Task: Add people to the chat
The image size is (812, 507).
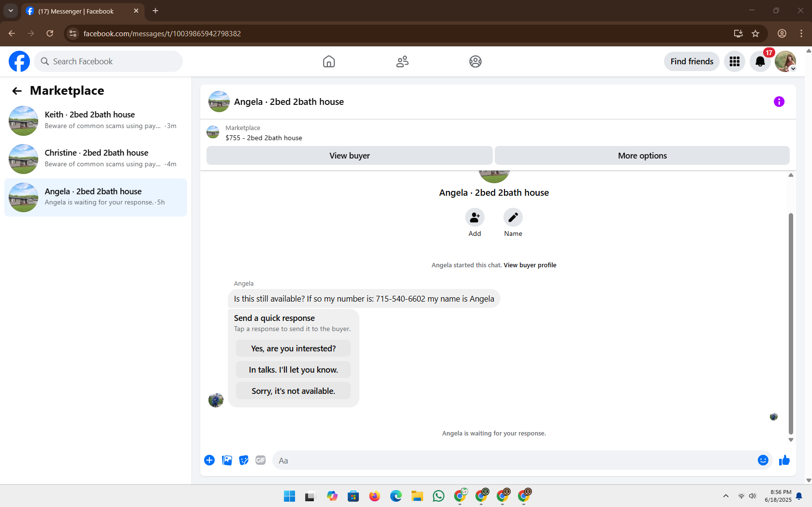Action: [x=475, y=217]
